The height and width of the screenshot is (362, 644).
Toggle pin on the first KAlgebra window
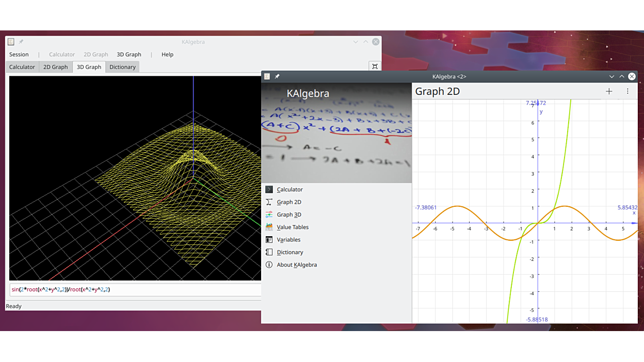coord(21,42)
